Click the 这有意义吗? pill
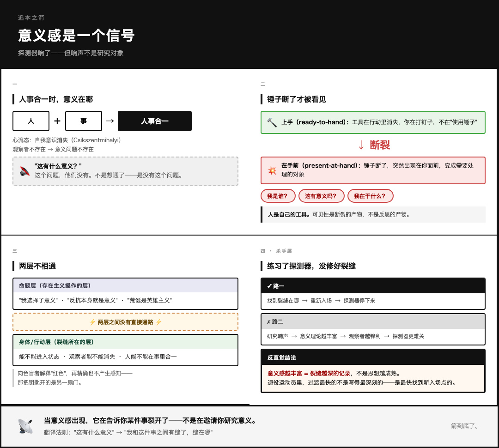Viewport: 499px width, 448px height. point(321,196)
